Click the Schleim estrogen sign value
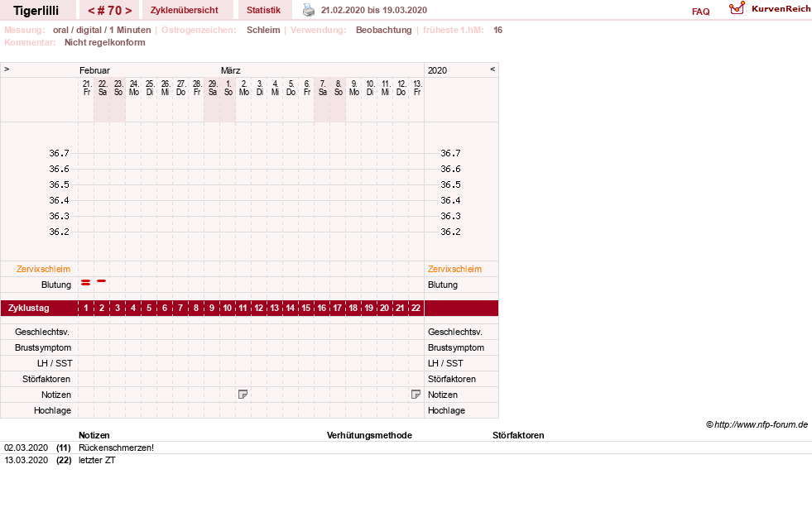Image resolution: width=812 pixels, height=517 pixels. point(263,30)
